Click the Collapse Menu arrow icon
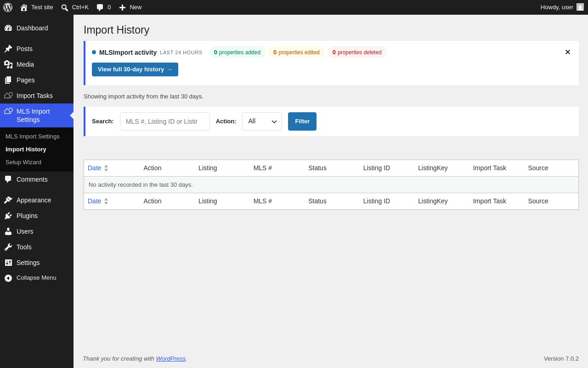The height and width of the screenshot is (368, 588). point(8,278)
